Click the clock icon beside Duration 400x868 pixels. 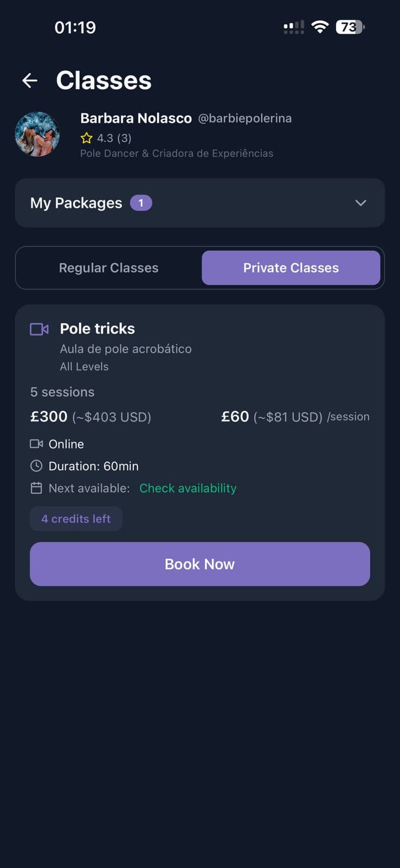click(36, 466)
